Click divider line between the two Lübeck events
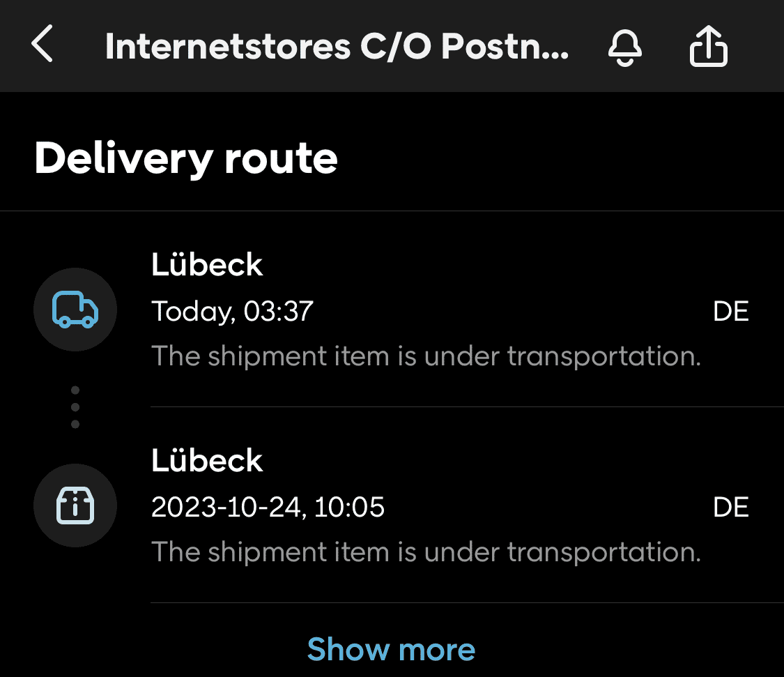 pos(467,406)
